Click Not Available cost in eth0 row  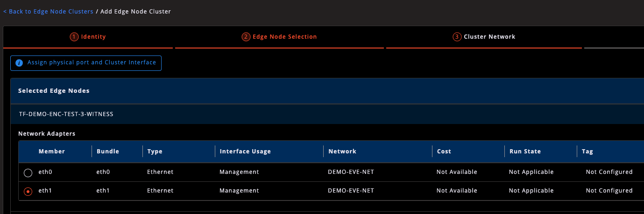pyautogui.click(x=457, y=172)
